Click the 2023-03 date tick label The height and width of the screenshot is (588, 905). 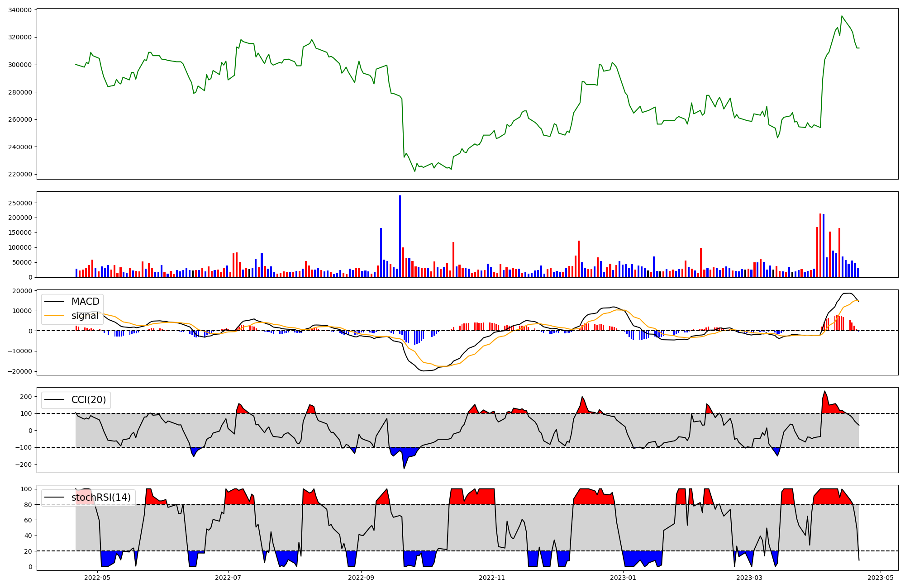[x=750, y=578]
